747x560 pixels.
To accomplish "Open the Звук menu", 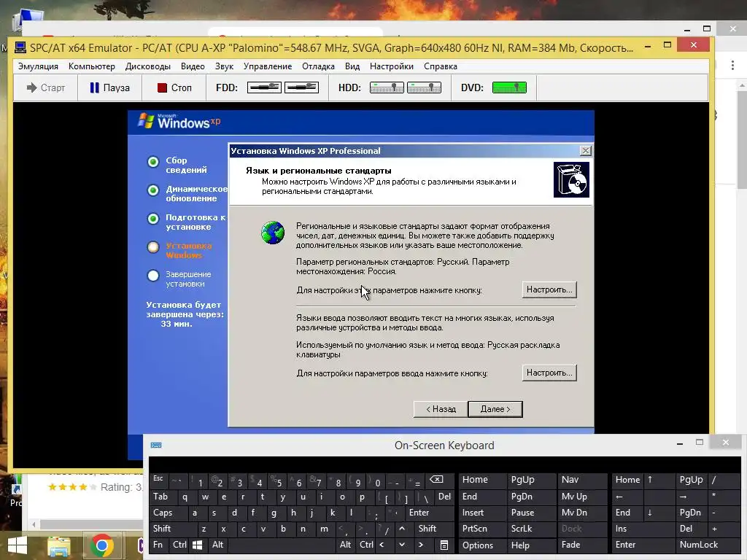I will point(225,66).
